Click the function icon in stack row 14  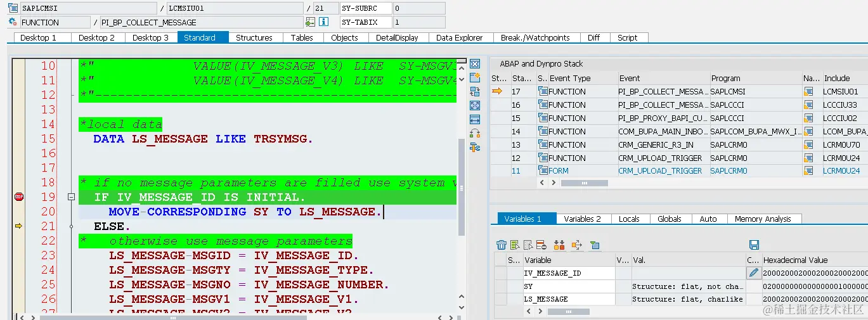pyautogui.click(x=543, y=132)
